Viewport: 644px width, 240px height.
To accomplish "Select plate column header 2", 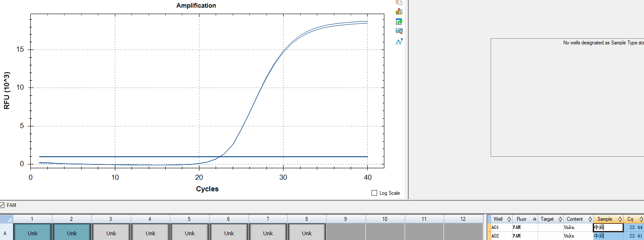I will (72, 219).
